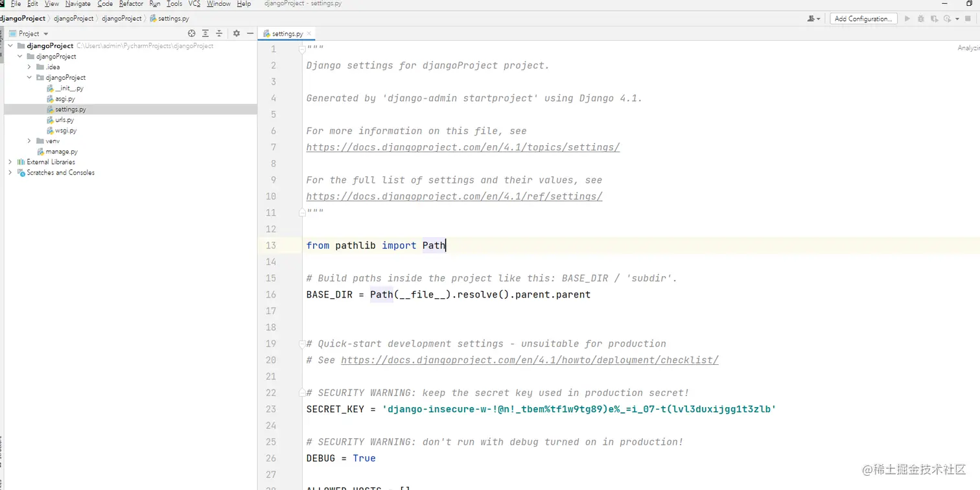Click the Profile run icon

[947, 19]
